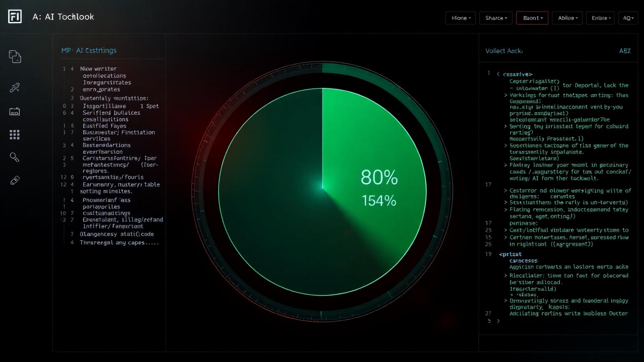Select the 'Olangencesy atatiC.code' row

point(117,234)
